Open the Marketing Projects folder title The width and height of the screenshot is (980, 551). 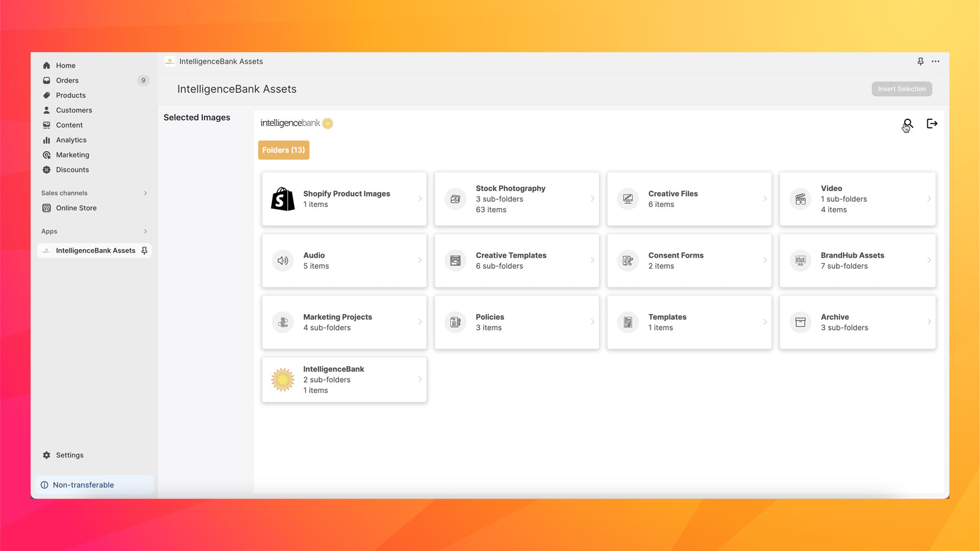(337, 317)
